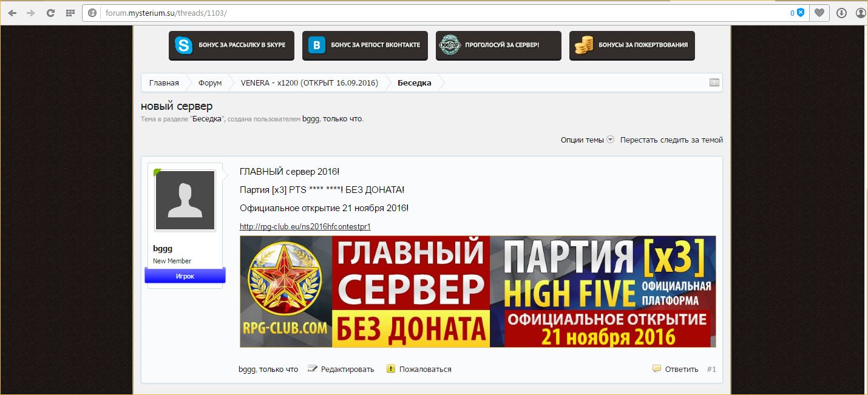Open the user profile icon

point(861,13)
